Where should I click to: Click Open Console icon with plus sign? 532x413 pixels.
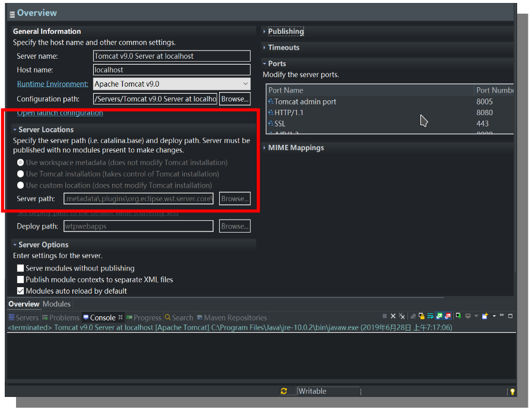click(485, 317)
